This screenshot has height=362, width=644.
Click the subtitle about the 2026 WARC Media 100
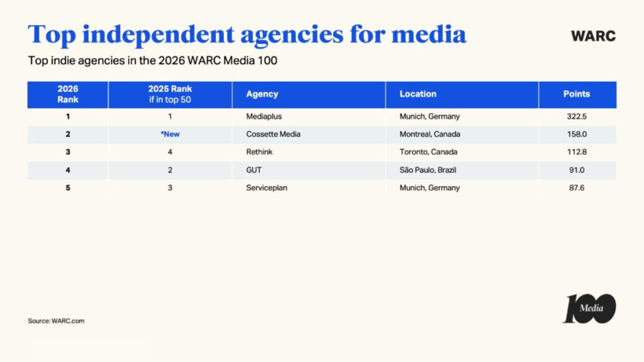[153, 61]
